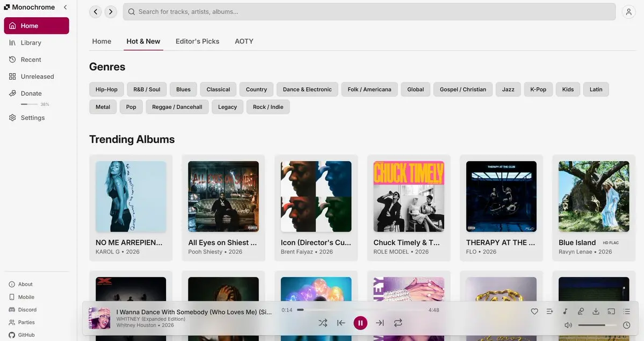
Task: Open the Gospel / Christian genre
Action: tap(463, 89)
